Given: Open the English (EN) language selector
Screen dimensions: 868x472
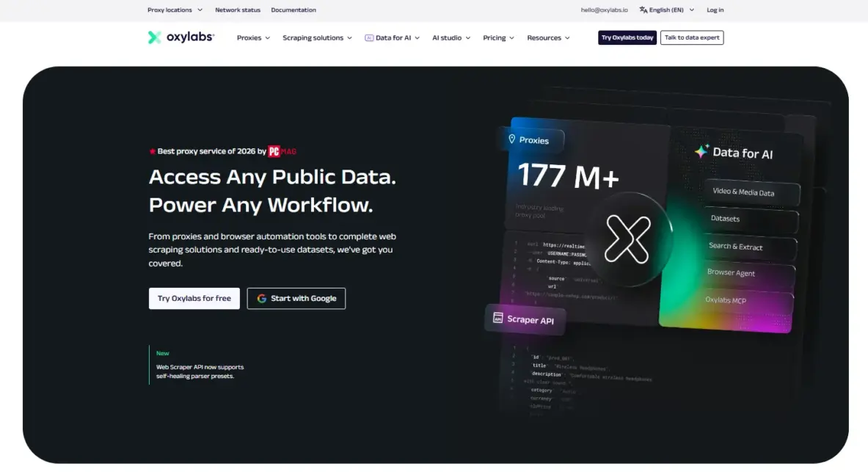Looking at the screenshot, I should coord(666,10).
